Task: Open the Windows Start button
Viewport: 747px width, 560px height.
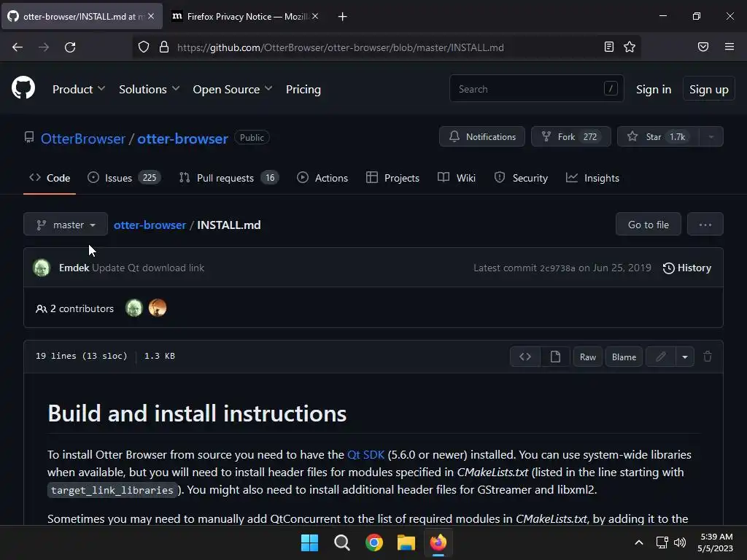Action: click(309, 542)
